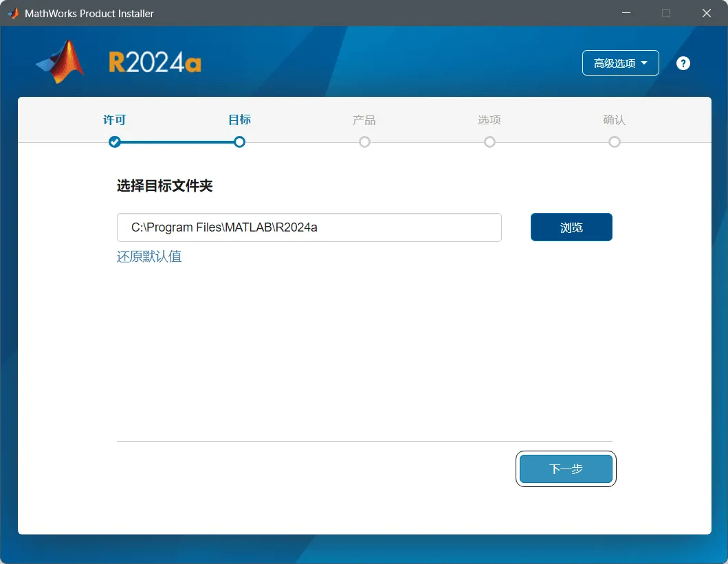This screenshot has width=728, height=564.
Task: Open the help question mark icon
Action: tap(683, 63)
